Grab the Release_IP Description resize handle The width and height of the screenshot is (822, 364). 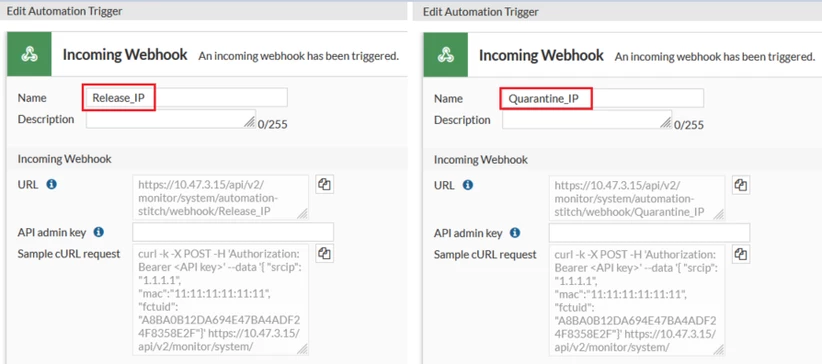250,123
